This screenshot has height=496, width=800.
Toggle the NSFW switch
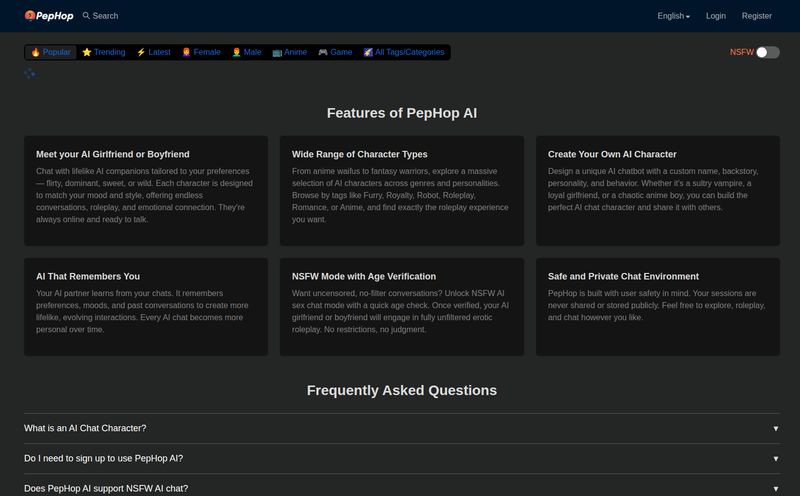point(767,52)
